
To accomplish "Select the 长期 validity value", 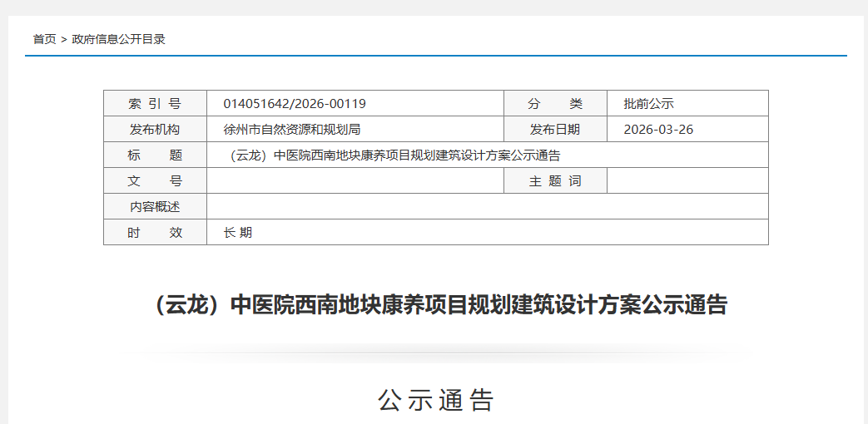I will [238, 233].
